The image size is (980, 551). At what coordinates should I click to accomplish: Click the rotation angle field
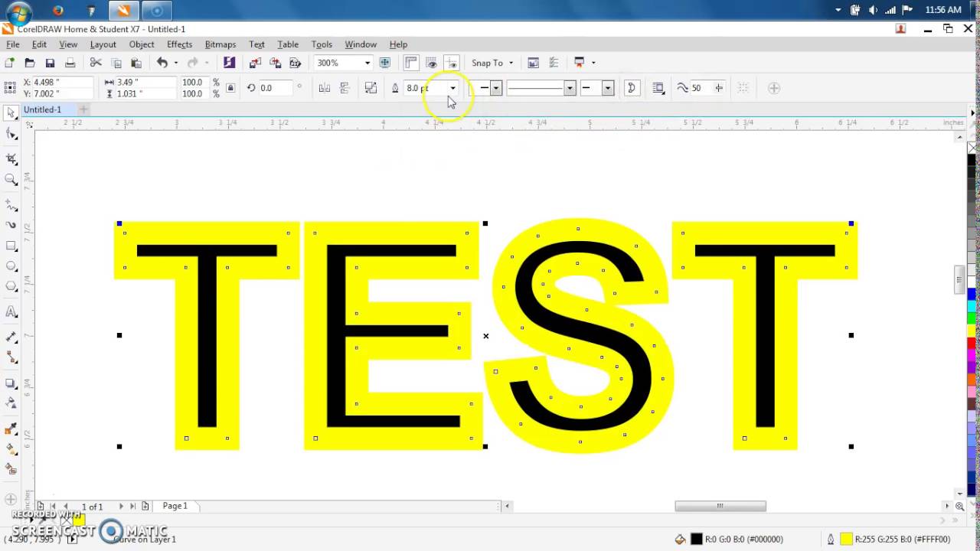[274, 88]
